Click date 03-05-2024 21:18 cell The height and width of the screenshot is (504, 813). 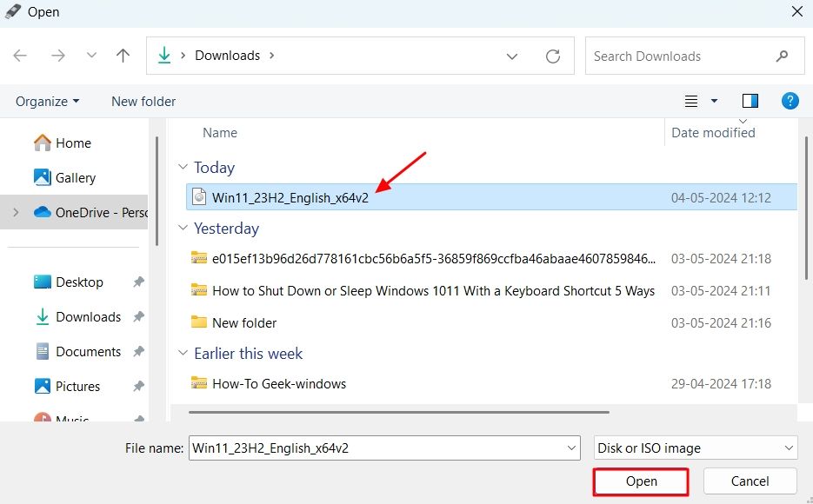pyautogui.click(x=721, y=258)
